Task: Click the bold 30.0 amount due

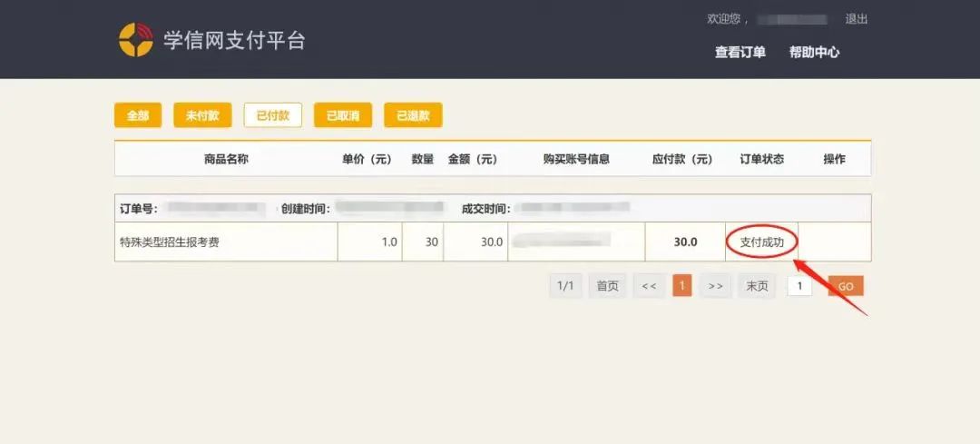Action: pos(686,242)
